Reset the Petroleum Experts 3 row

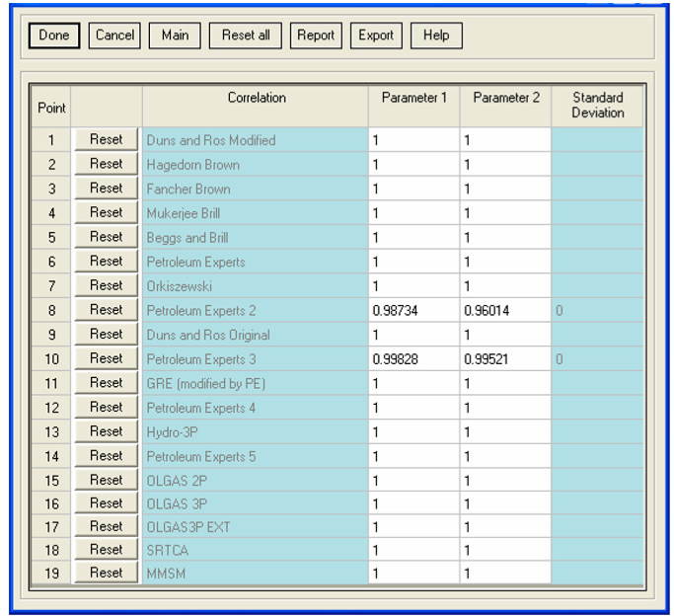(107, 358)
